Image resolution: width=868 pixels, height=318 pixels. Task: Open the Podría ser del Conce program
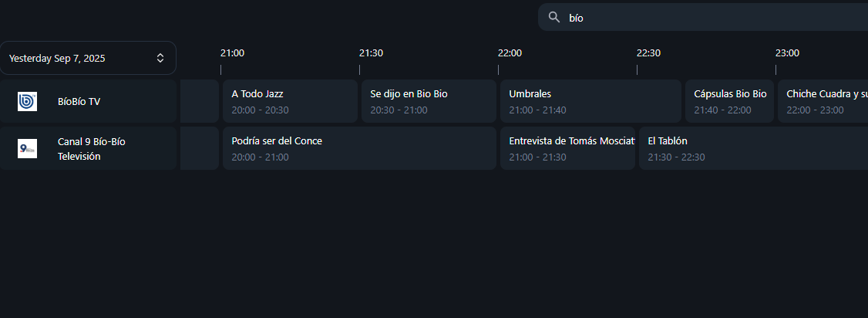click(x=359, y=148)
